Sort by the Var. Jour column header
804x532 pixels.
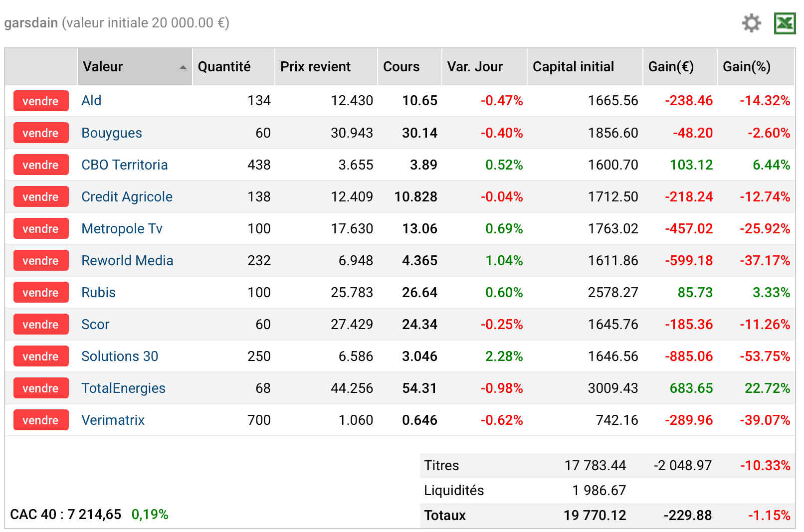tap(484, 67)
